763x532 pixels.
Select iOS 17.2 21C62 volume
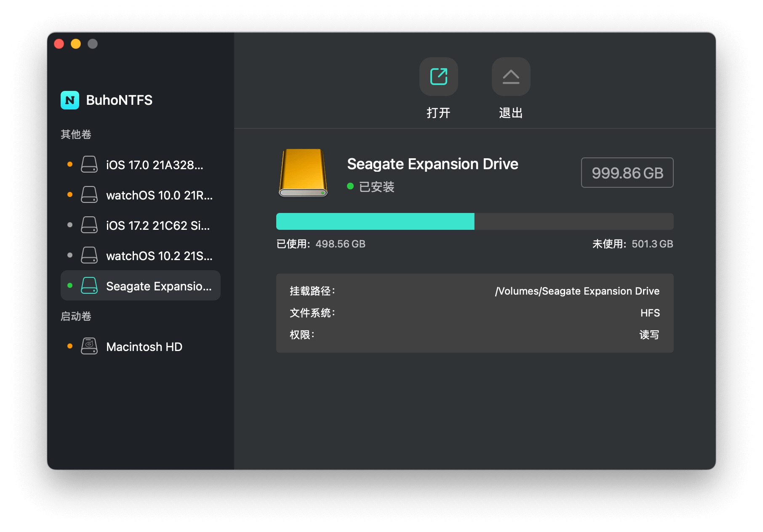point(141,225)
